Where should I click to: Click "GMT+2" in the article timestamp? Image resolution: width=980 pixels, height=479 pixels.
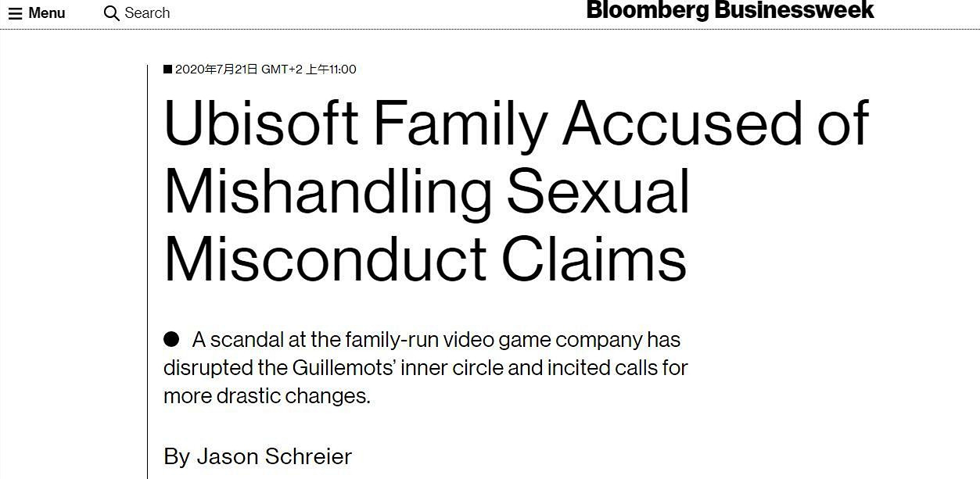point(282,70)
